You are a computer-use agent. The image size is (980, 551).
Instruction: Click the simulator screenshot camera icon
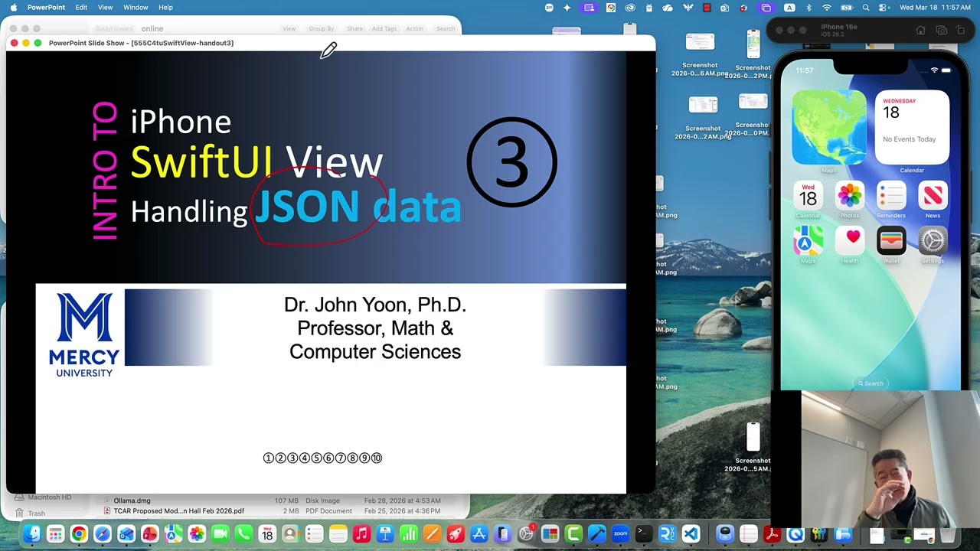point(941,31)
